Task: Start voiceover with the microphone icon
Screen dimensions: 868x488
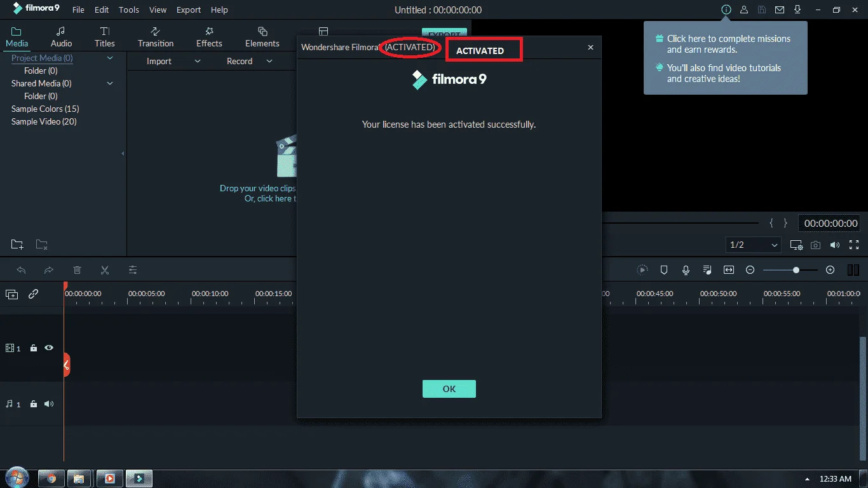Action: tap(686, 270)
